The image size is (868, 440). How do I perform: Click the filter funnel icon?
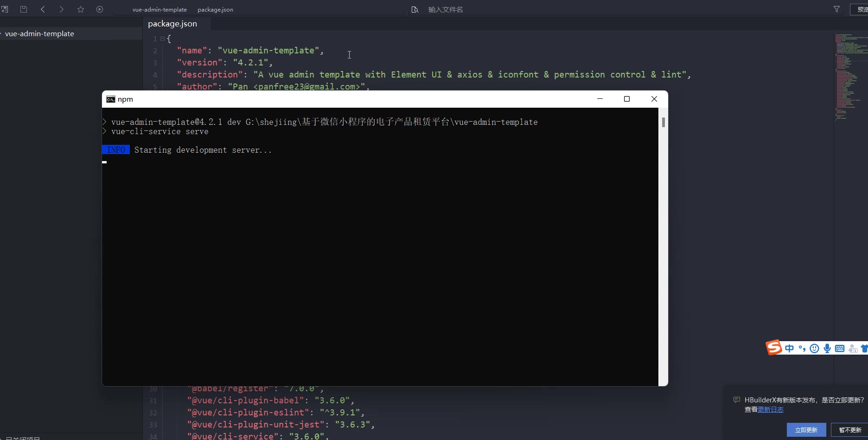click(x=836, y=9)
